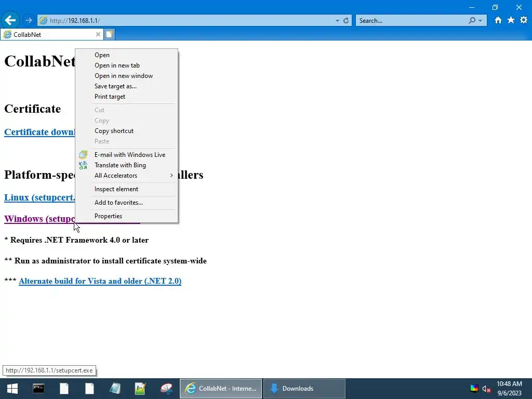The width and height of the screenshot is (532, 399).
Task: Switch to CollabNet Internet Explorer taskbar button
Action: (x=221, y=389)
